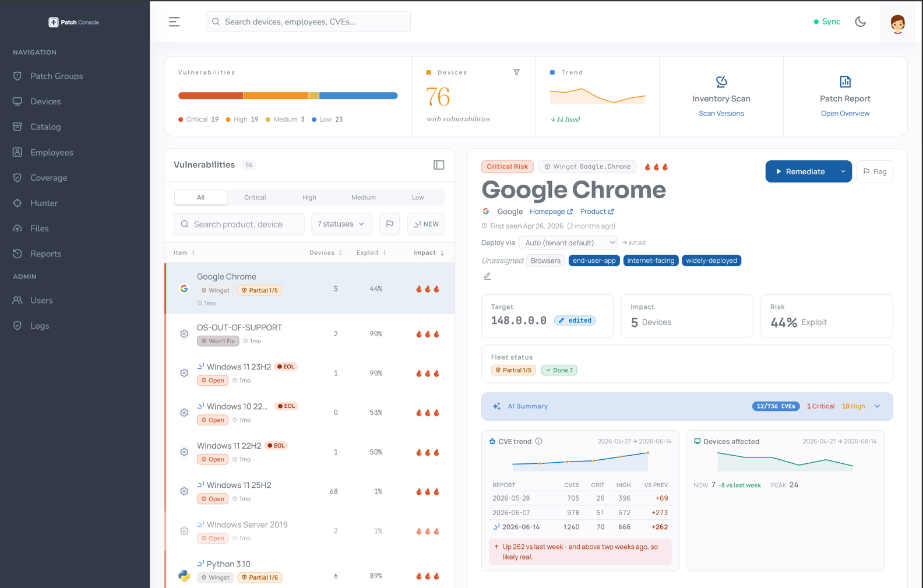Click the edited target version badge
The height and width of the screenshot is (588, 923).
575,321
